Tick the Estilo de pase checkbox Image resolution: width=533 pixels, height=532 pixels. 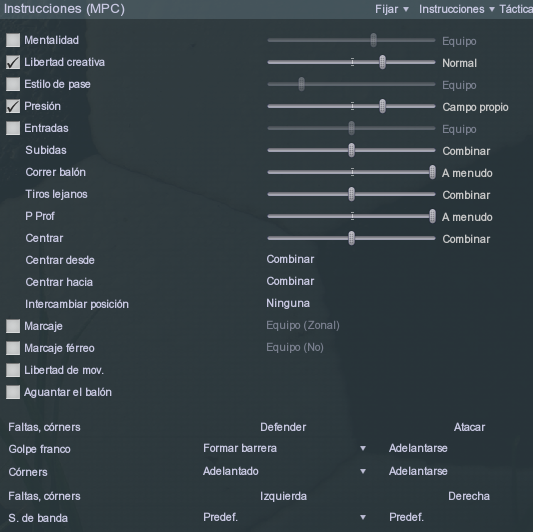click(13, 84)
